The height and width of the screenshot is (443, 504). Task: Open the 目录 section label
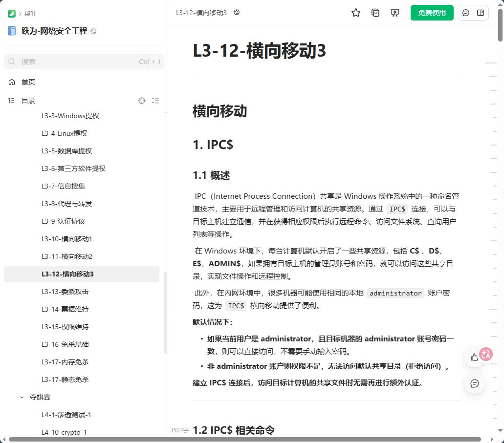pyautogui.click(x=28, y=101)
